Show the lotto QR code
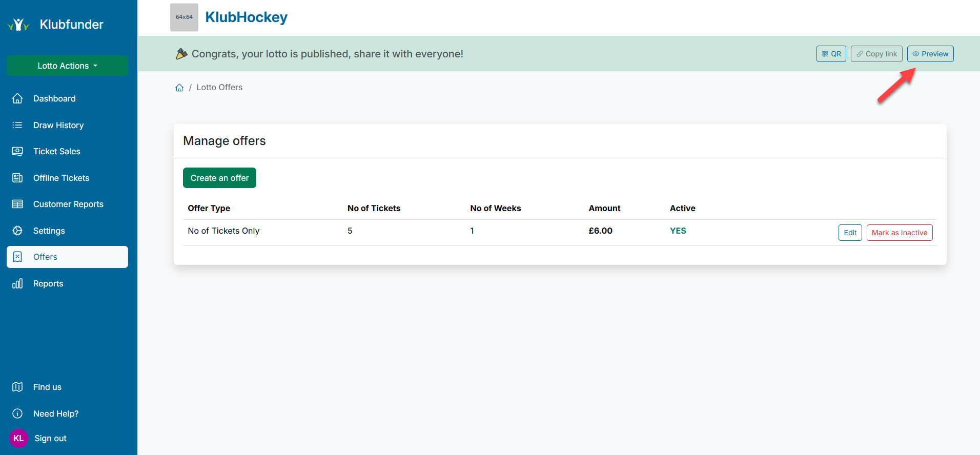Image resolution: width=980 pixels, height=455 pixels. click(x=831, y=54)
